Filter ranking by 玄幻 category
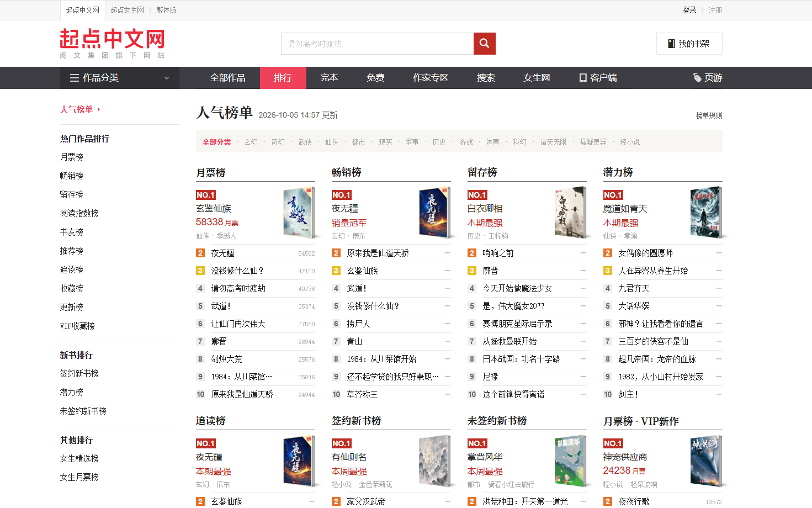Viewport: 812px width, 508px height. 251,142
